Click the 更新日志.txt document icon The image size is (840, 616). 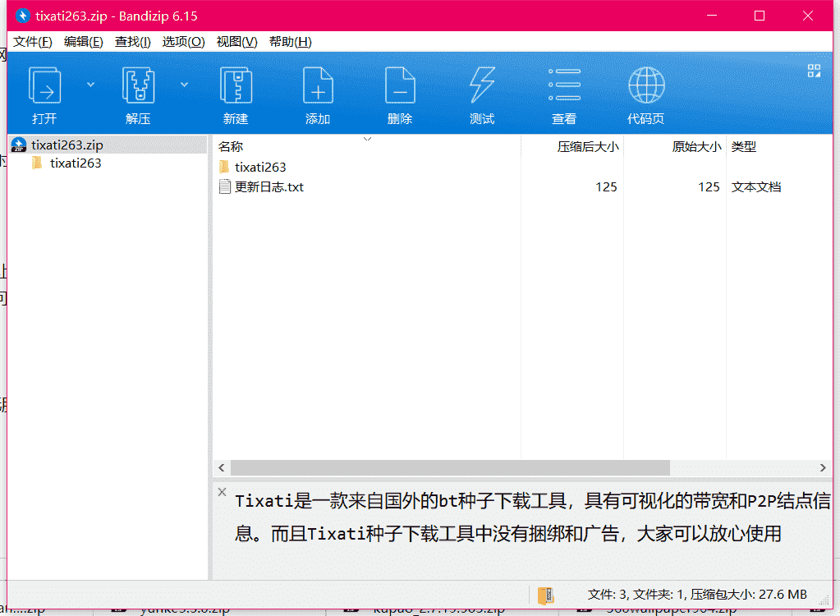click(x=225, y=187)
